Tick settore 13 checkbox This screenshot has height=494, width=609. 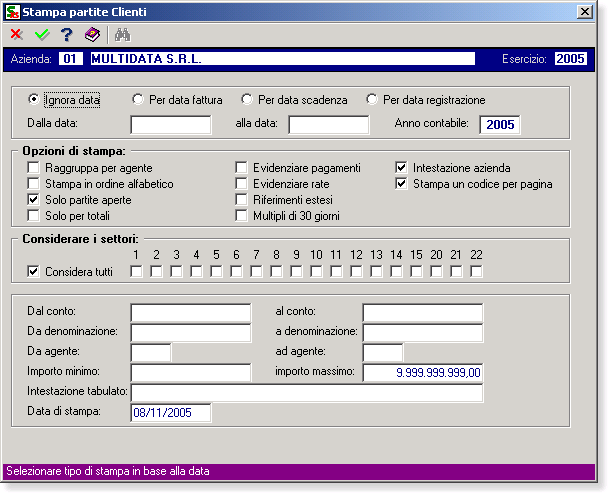[x=376, y=271]
